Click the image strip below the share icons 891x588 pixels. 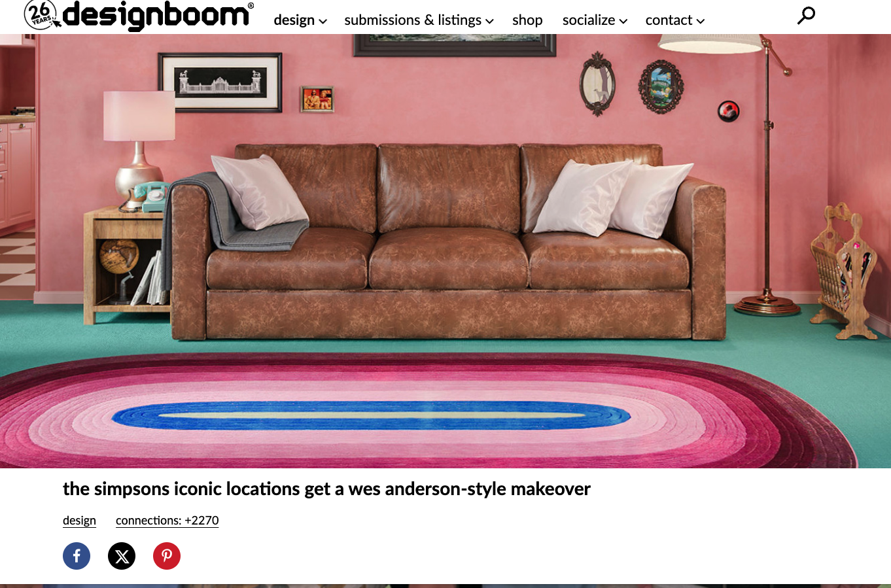click(x=445, y=586)
